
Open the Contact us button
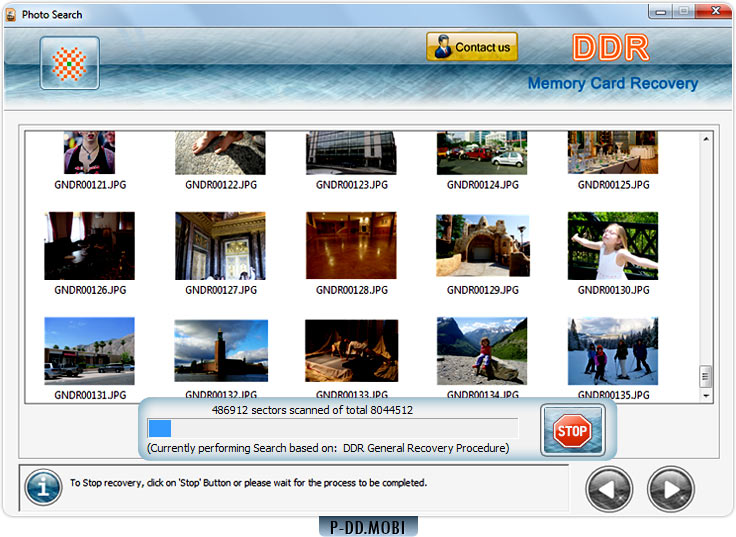click(x=472, y=47)
